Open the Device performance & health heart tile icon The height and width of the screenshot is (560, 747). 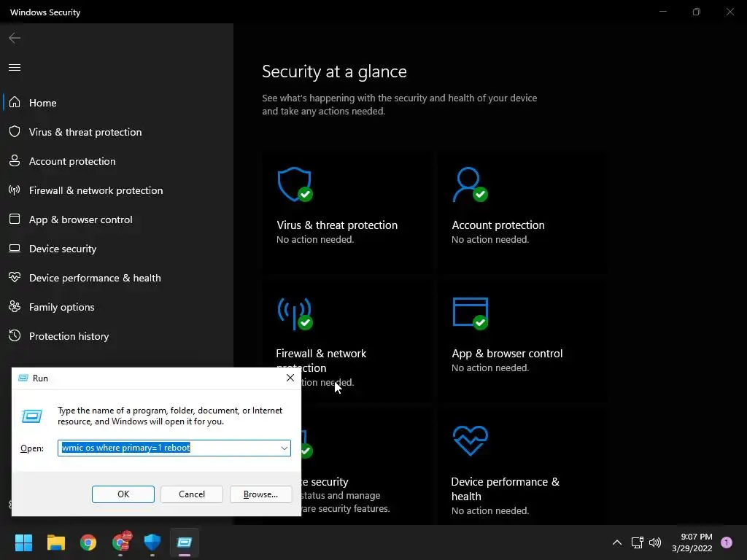(471, 441)
